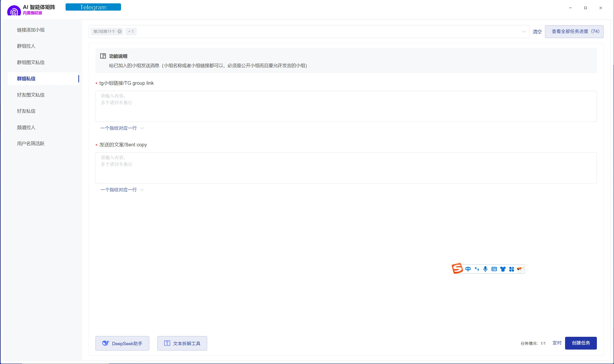
Task: Open the DeepSeek助手 button
Action: (122, 343)
